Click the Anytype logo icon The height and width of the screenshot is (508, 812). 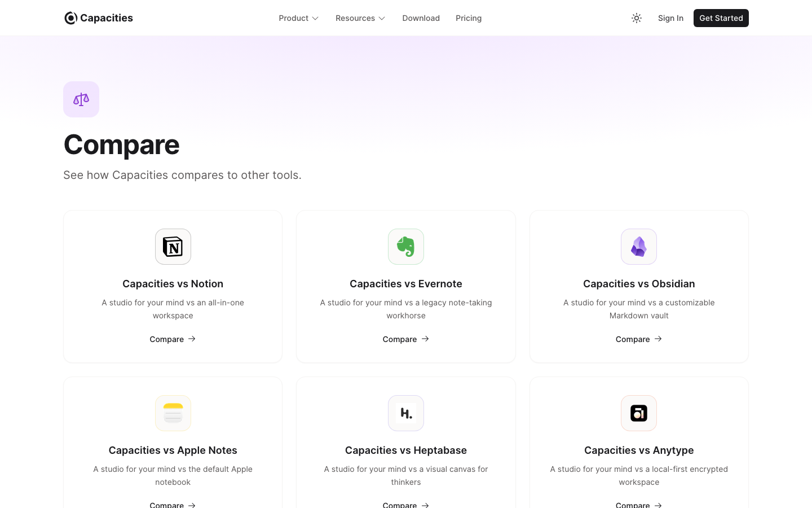click(x=639, y=413)
